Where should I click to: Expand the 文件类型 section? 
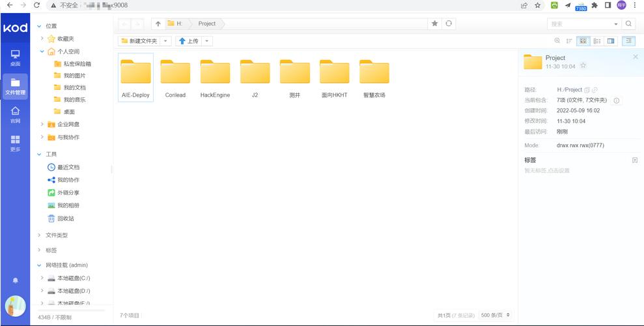pos(39,235)
